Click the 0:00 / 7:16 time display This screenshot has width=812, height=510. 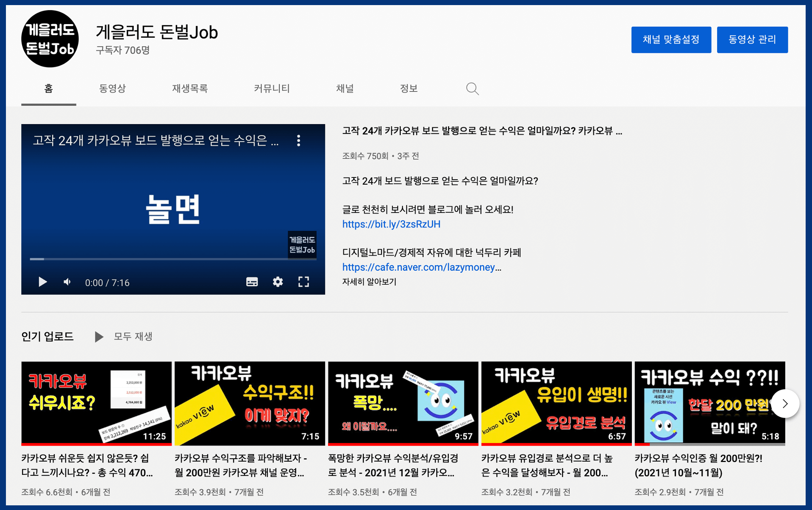click(x=107, y=283)
